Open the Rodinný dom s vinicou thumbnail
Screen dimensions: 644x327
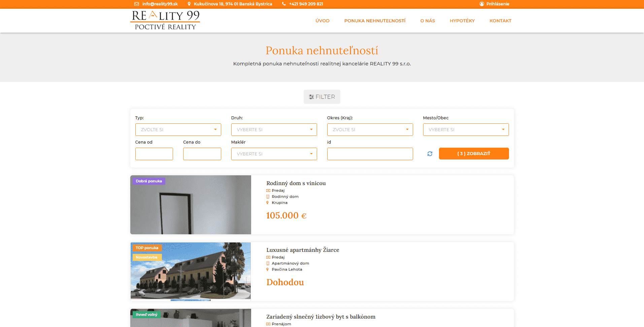click(x=191, y=205)
